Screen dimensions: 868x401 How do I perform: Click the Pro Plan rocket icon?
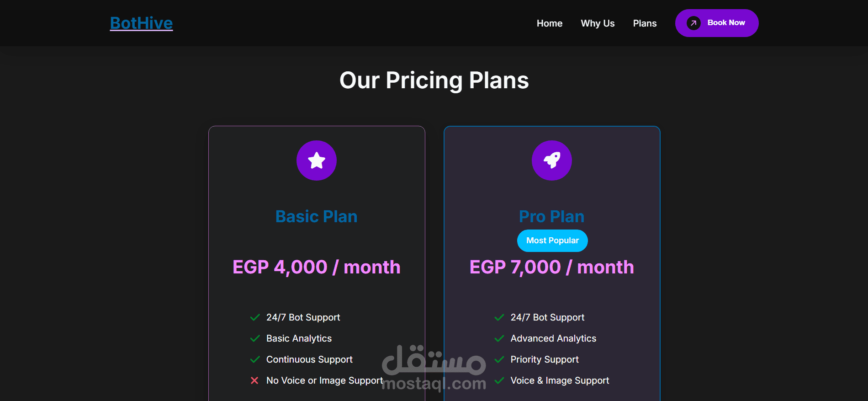coord(551,160)
